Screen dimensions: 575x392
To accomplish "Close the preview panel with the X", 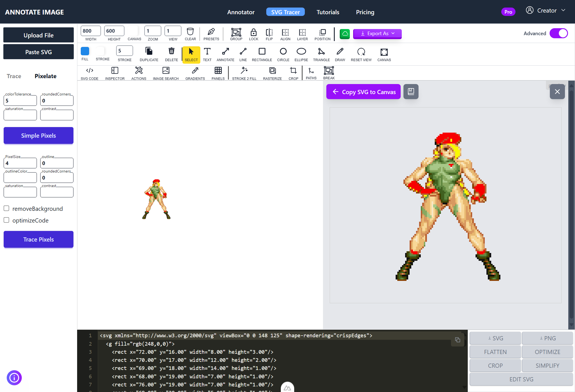I will tap(557, 92).
